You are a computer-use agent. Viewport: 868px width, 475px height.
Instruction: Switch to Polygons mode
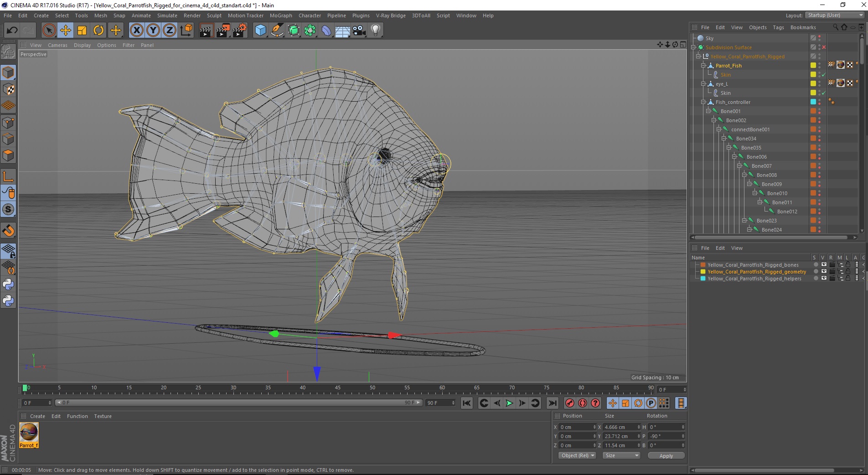pyautogui.click(x=8, y=155)
